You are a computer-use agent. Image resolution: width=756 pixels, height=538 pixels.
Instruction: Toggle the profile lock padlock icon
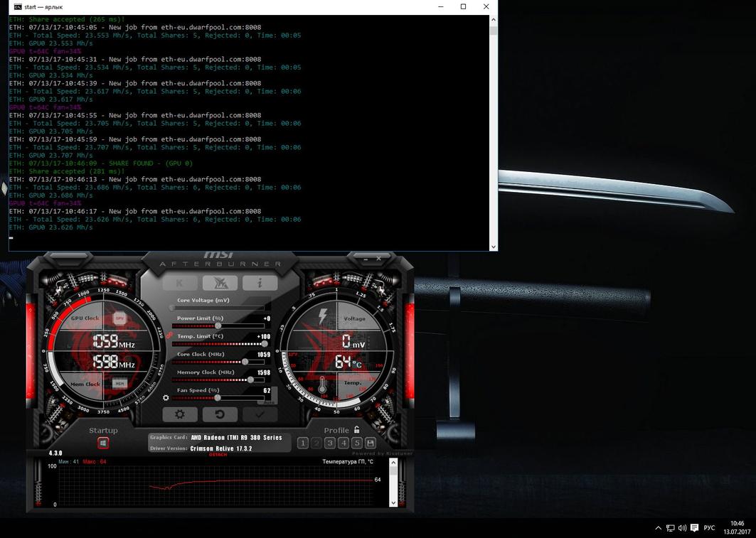356,430
